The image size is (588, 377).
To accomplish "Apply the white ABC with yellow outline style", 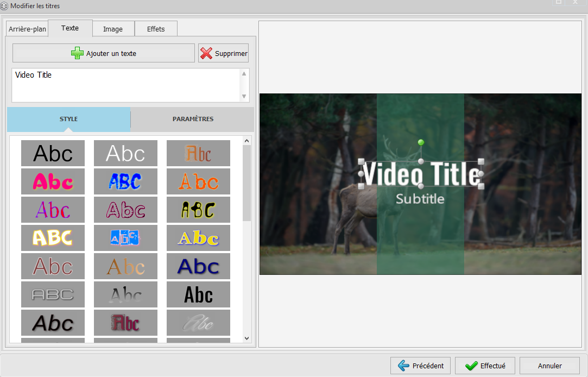I will [x=53, y=238].
